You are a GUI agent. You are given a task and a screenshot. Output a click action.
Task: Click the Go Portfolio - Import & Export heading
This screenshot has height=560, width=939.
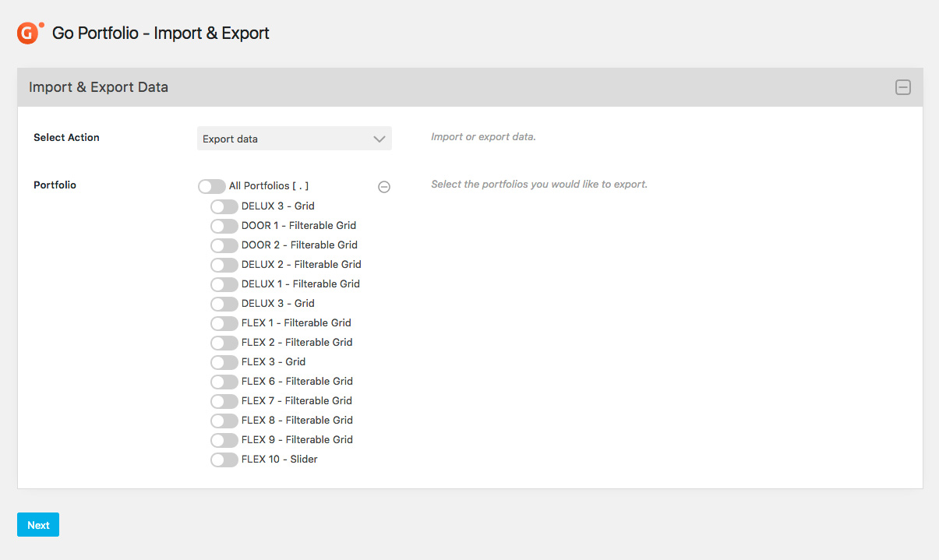pos(161,33)
